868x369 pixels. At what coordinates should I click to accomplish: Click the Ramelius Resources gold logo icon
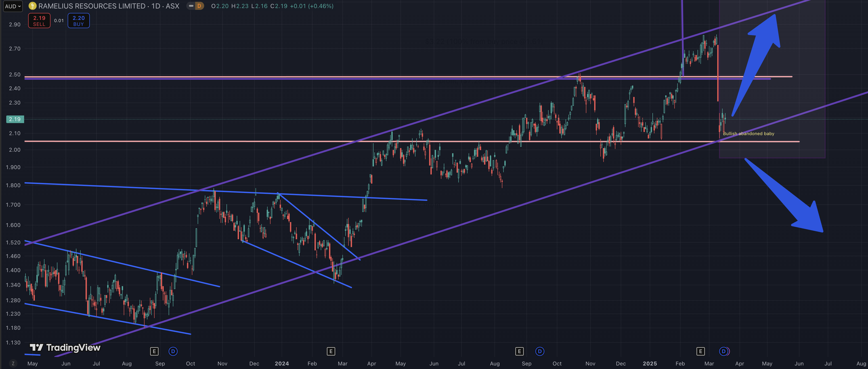coord(32,6)
